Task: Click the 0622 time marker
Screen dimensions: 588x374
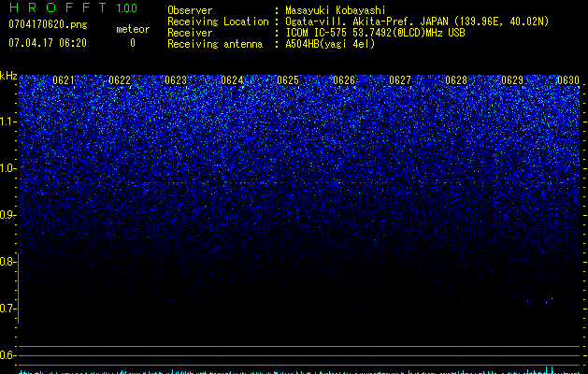Action: pyautogui.click(x=120, y=80)
